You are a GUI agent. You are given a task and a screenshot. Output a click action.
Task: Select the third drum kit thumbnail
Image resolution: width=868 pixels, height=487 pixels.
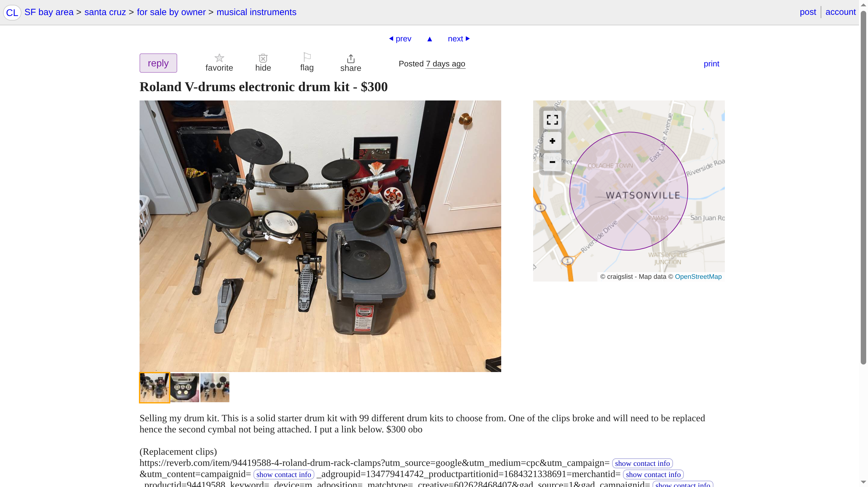[x=215, y=387]
